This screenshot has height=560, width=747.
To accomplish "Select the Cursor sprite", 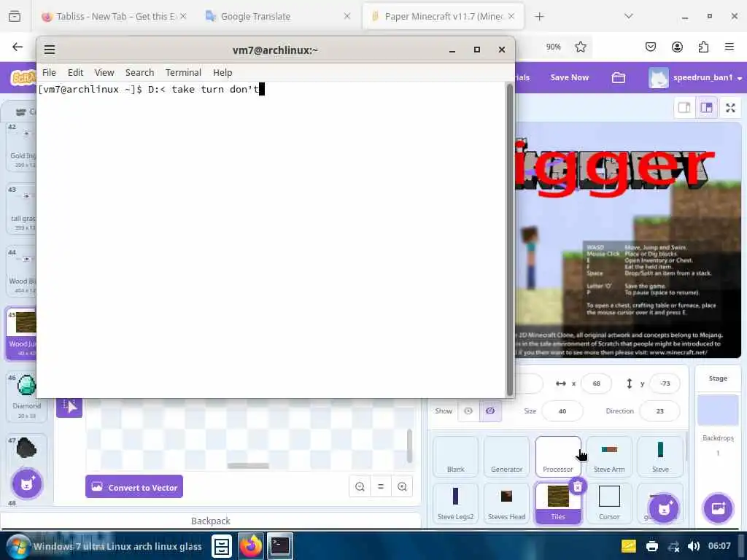I will 609,503.
